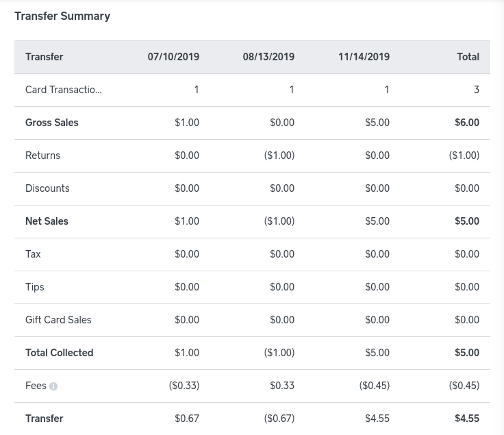Click the 11/14/2019 column header
The image size is (504, 435).
tap(364, 57)
